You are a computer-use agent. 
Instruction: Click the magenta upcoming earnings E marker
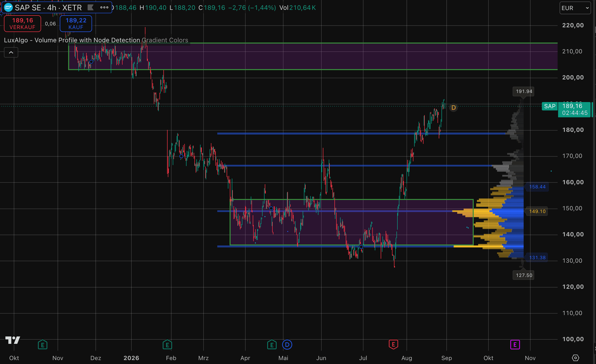tap(515, 345)
